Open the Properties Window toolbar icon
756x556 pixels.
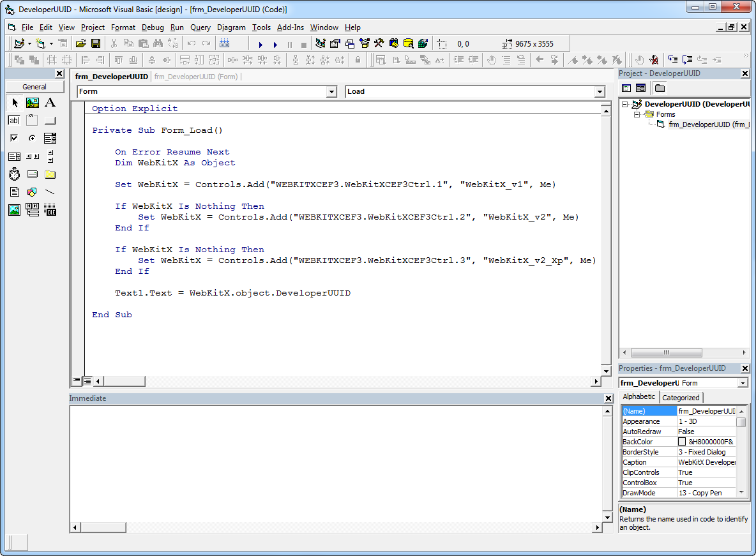[335, 44]
